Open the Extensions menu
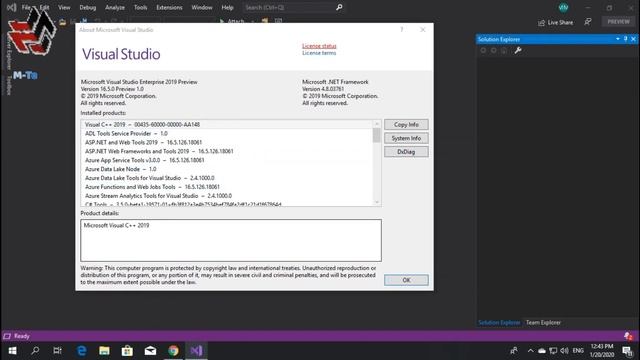The height and width of the screenshot is (360, 640). tap(169, 7)
